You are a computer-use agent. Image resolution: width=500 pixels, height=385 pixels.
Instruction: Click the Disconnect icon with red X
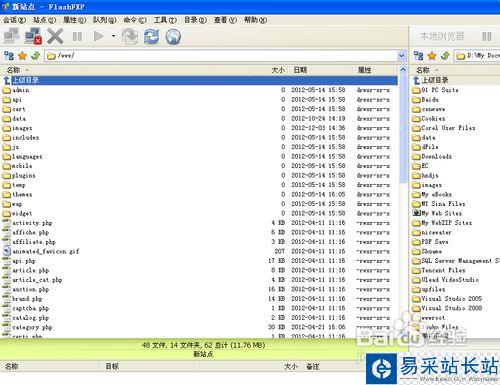[x=33, y=36]
